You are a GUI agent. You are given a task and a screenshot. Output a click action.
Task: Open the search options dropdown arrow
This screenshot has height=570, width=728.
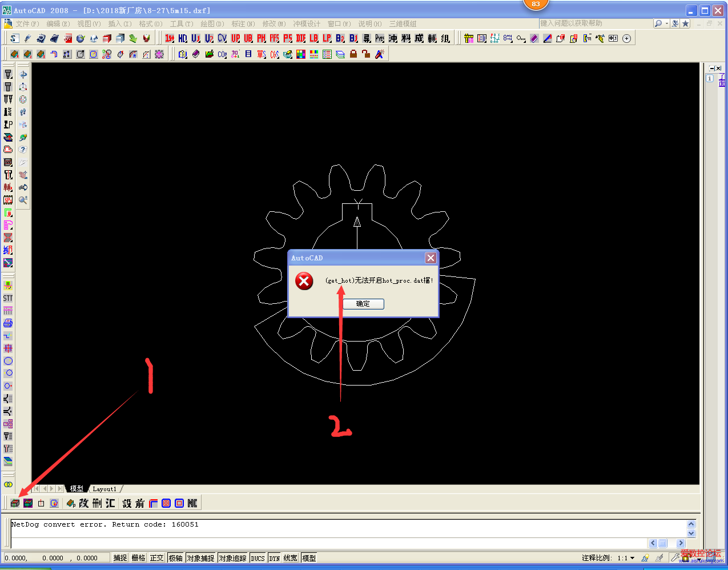click(x=667, y=23)
